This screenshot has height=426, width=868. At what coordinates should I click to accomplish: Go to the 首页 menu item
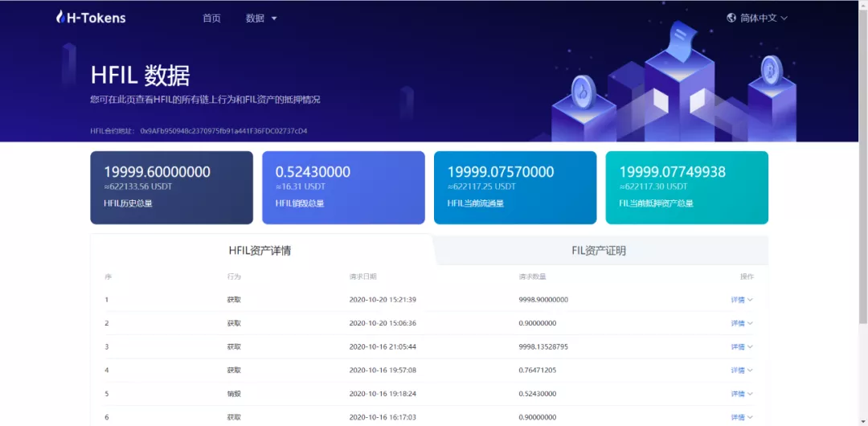[211, 18]
